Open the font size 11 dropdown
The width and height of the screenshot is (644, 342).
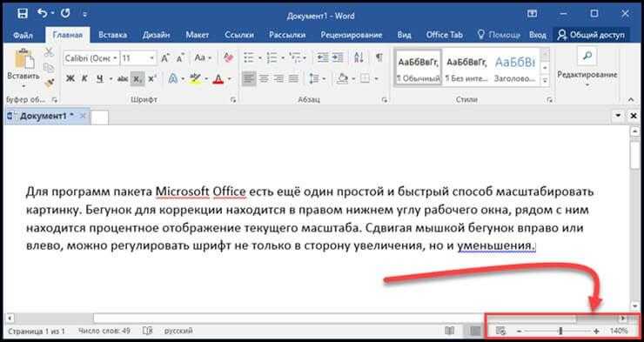coord(151,58)
